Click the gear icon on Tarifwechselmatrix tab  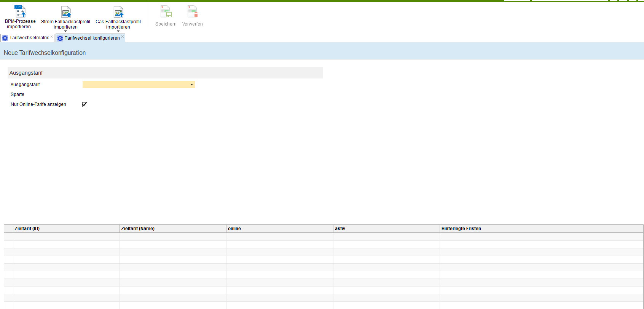5,38
